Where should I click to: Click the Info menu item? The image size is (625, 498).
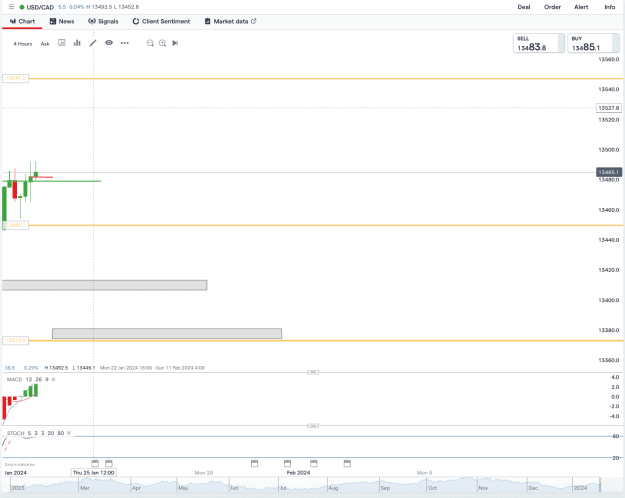[609, 7]
